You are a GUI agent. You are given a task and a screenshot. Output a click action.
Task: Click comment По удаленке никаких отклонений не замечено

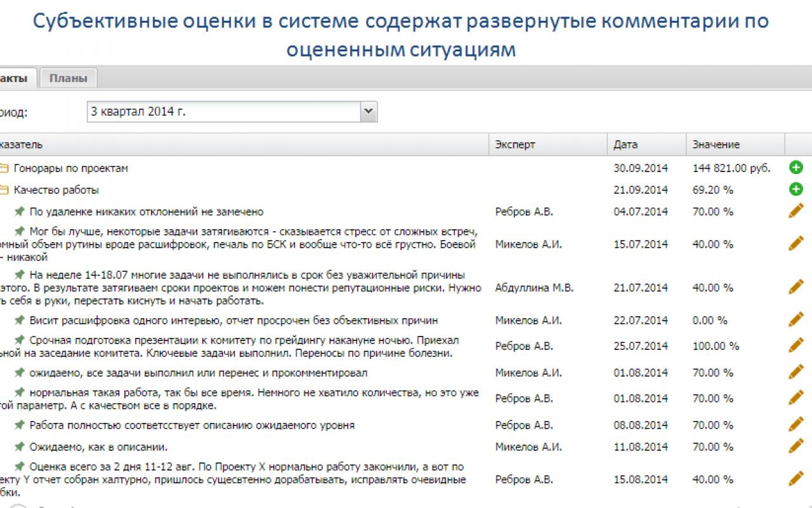click(x=147, y=211)
